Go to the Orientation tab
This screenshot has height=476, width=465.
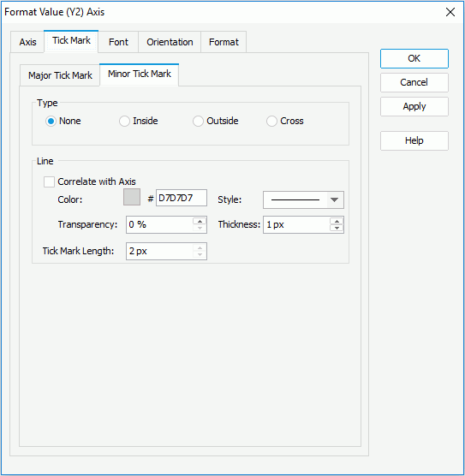170,42
